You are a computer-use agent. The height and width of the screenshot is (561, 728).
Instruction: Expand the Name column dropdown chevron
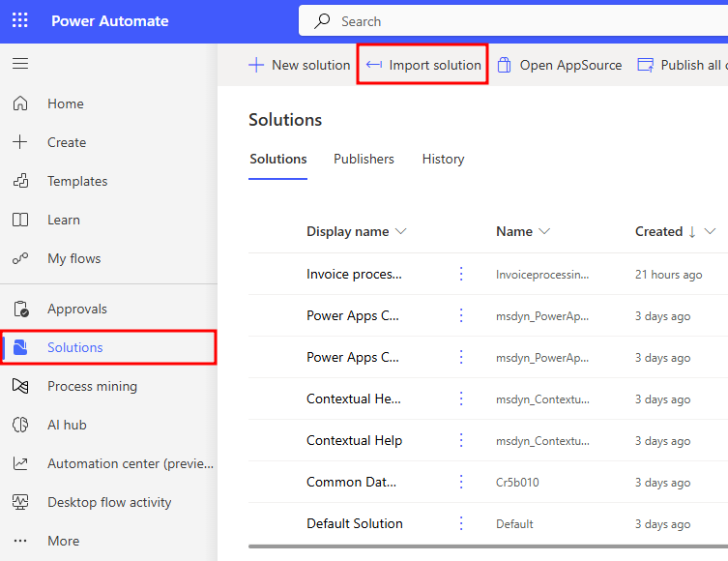(x=544, y=231)
